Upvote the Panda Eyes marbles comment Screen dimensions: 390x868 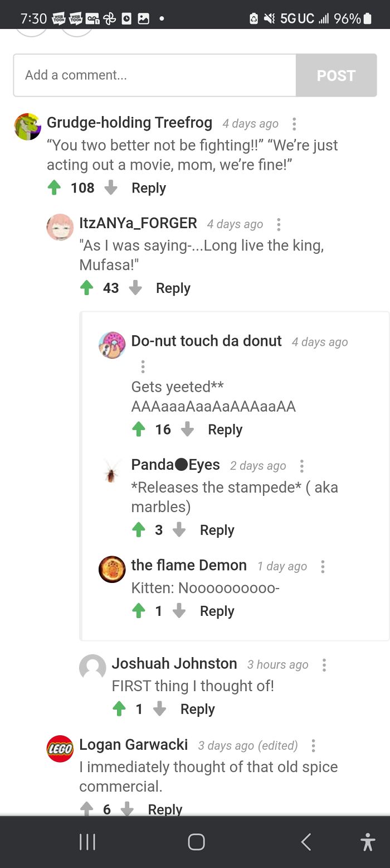(140, 530)
